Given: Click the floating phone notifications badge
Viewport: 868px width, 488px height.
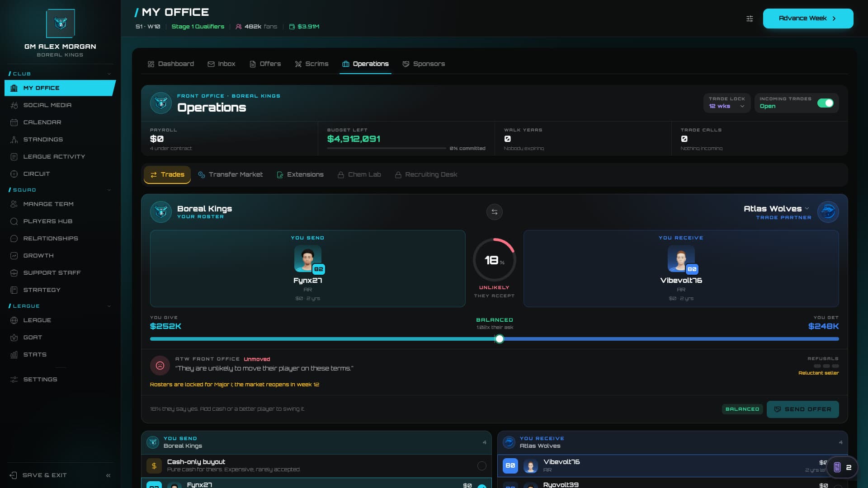Looking at the screenshot, I should (x=842, y=467).
